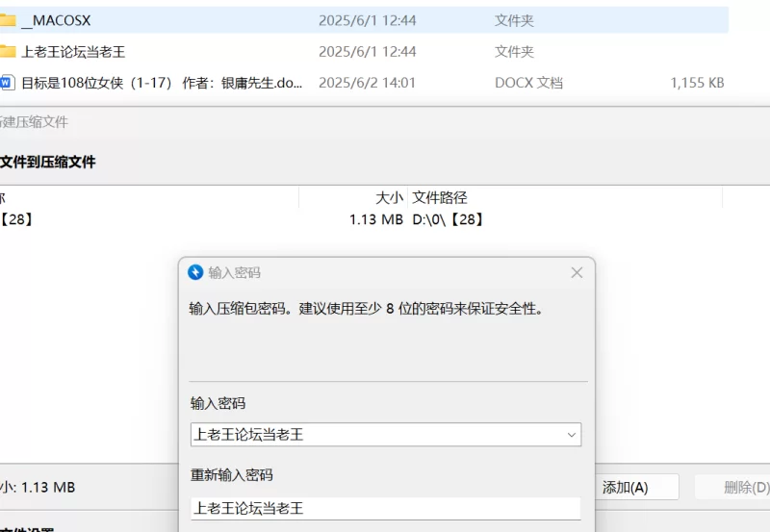Select the 【28】 row in archive list
The image size is (770, 532).
point(361,219)
